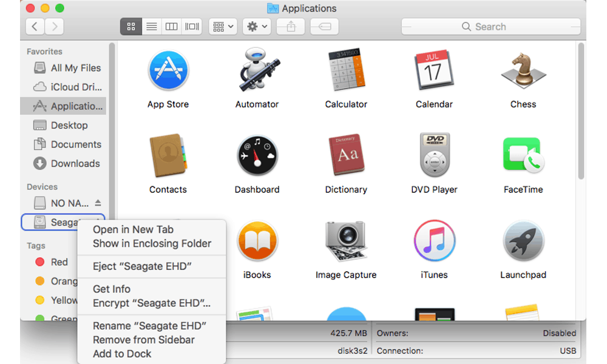The width and height of the screenshot is (607, 364).
Task: Click the Search field
Action: tap(491, 27)
